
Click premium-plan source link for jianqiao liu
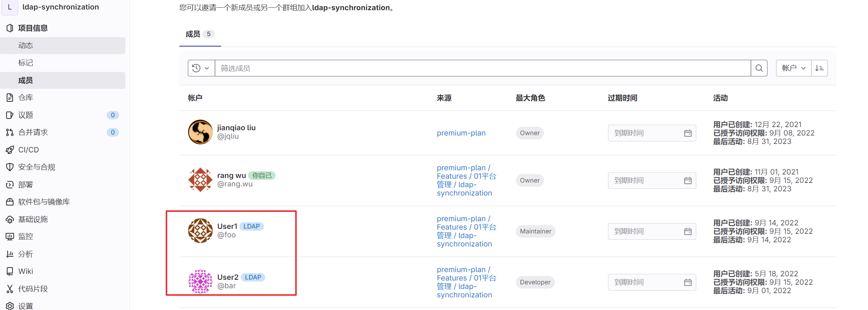461,133
